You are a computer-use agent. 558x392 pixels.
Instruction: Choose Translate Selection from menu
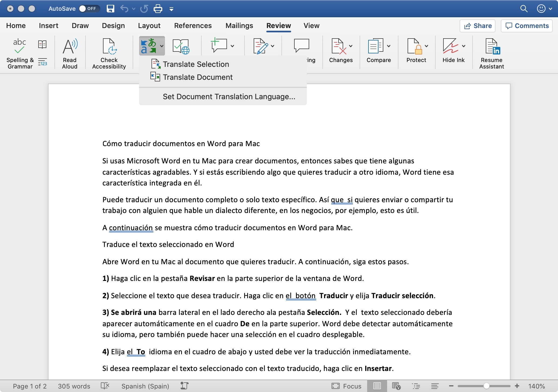coord(223,64)
